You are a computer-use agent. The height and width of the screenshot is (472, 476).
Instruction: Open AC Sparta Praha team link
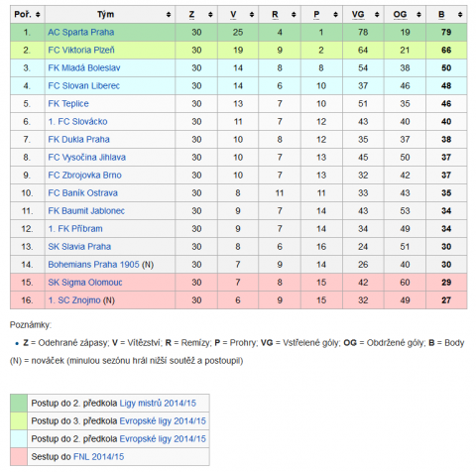click(x=81, y=33)
